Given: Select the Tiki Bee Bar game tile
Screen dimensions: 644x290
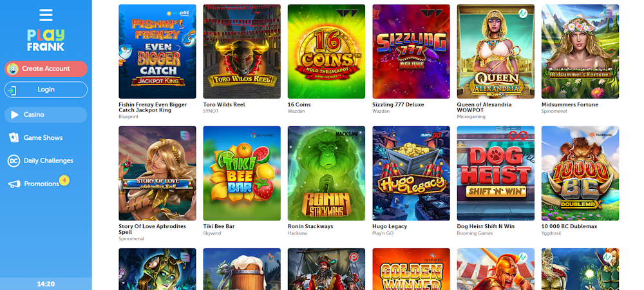Looking at the screenshot, I should [242, 173].
